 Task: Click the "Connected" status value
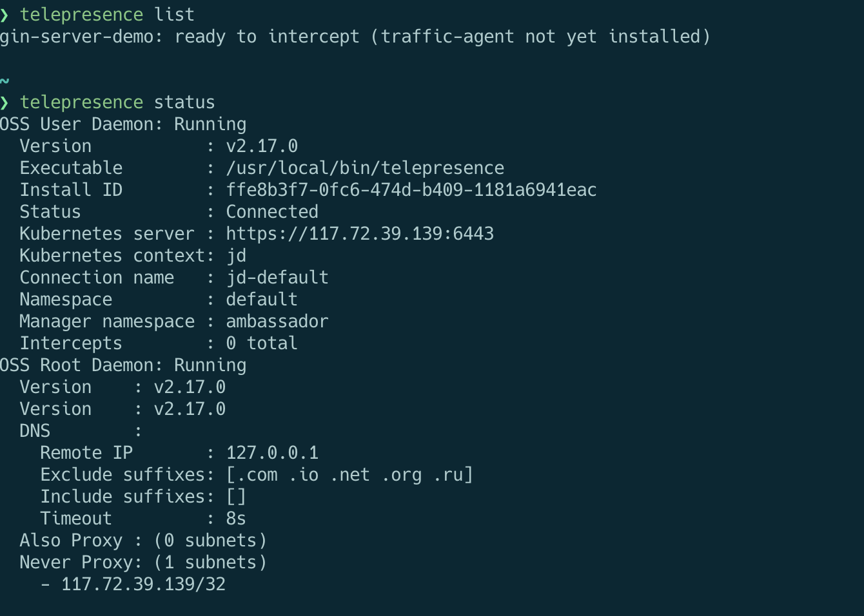point(272,212)
